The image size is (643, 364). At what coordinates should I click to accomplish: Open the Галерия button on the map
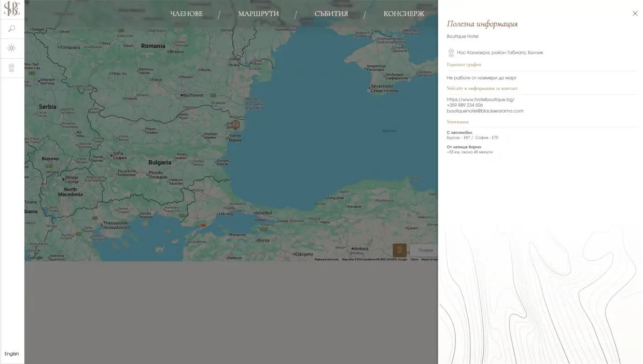coord(425,250)
